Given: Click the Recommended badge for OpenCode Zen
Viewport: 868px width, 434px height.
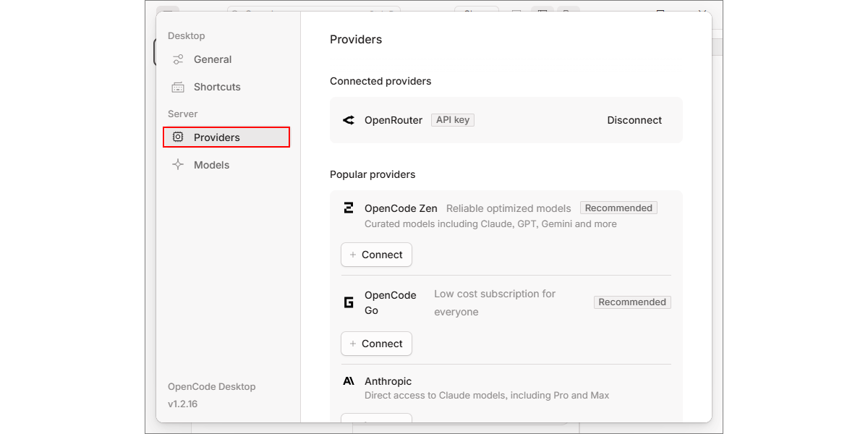Looking at the screenshot, I should coord(618,208).
